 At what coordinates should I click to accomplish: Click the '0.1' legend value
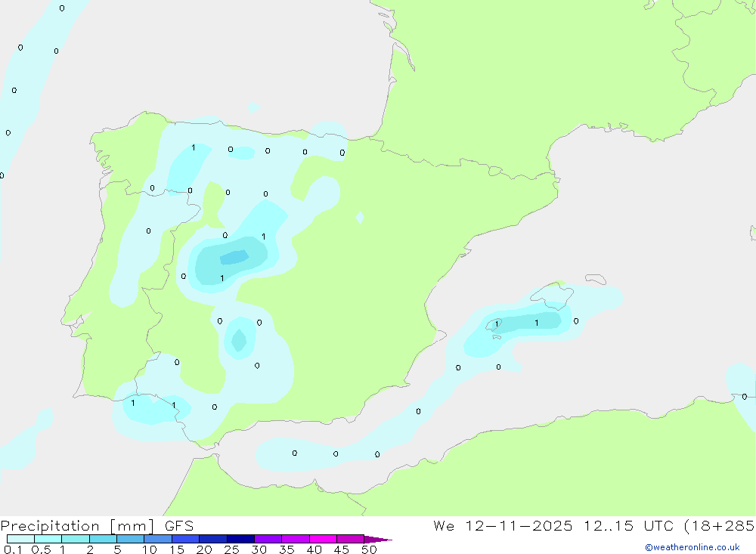[13, 549]
